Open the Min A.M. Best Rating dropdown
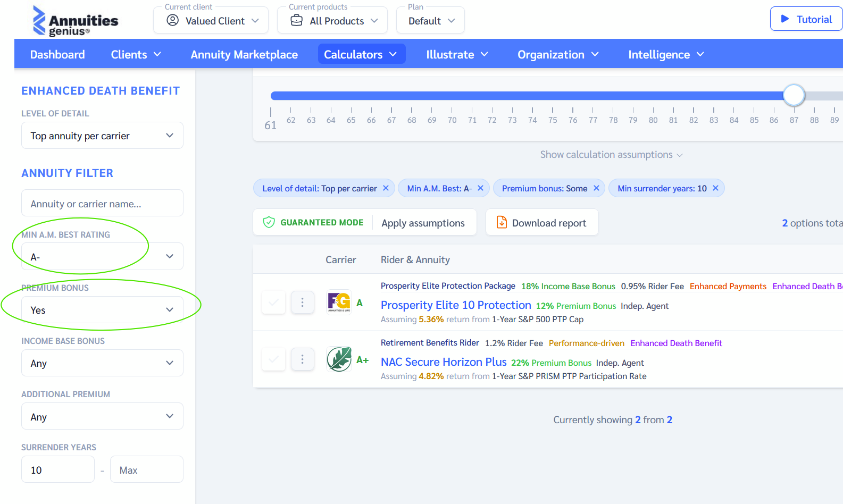Image resolution: width=843 pixels, height=504 pixels. point(102,257)
